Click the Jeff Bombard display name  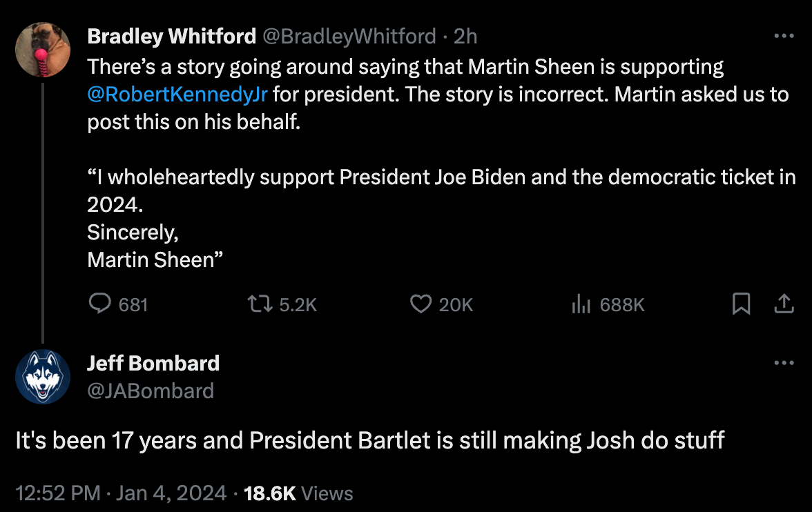tap(153, 364)
